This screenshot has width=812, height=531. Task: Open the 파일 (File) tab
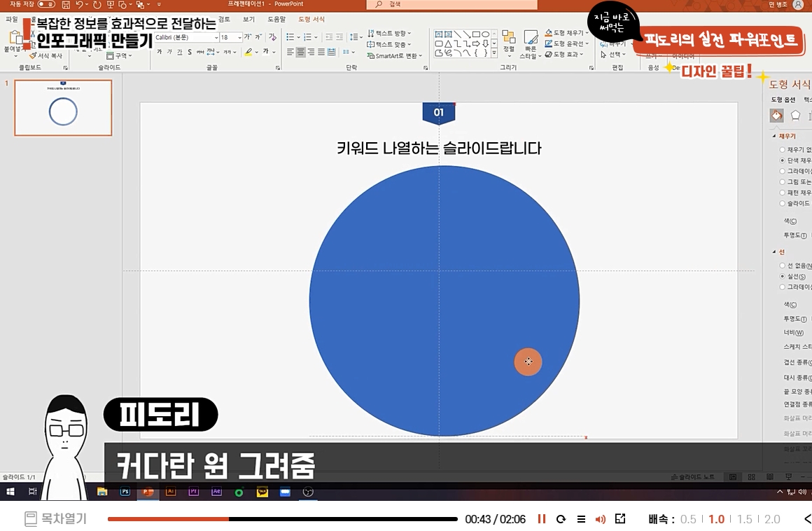11,19
